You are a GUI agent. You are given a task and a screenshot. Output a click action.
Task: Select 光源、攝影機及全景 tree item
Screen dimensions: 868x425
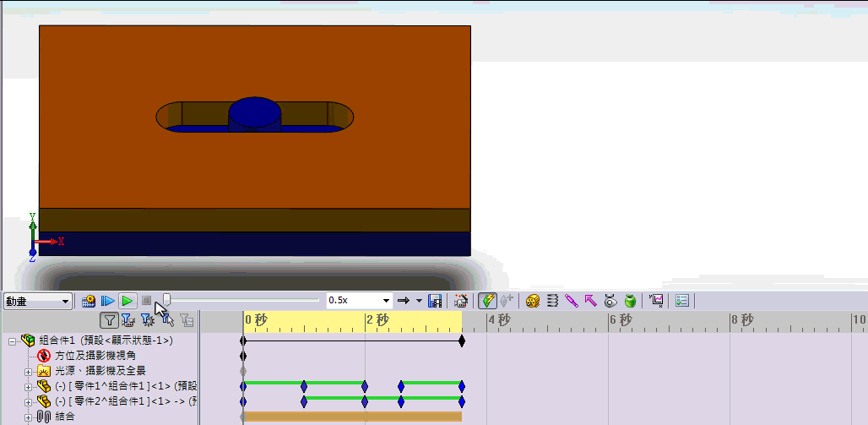(x=100, y=371)
